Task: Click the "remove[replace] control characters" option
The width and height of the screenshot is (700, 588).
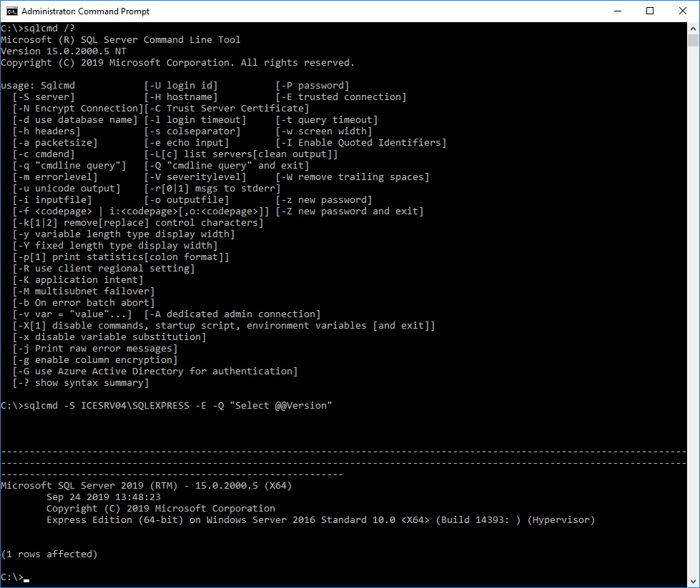Action: 138,223
